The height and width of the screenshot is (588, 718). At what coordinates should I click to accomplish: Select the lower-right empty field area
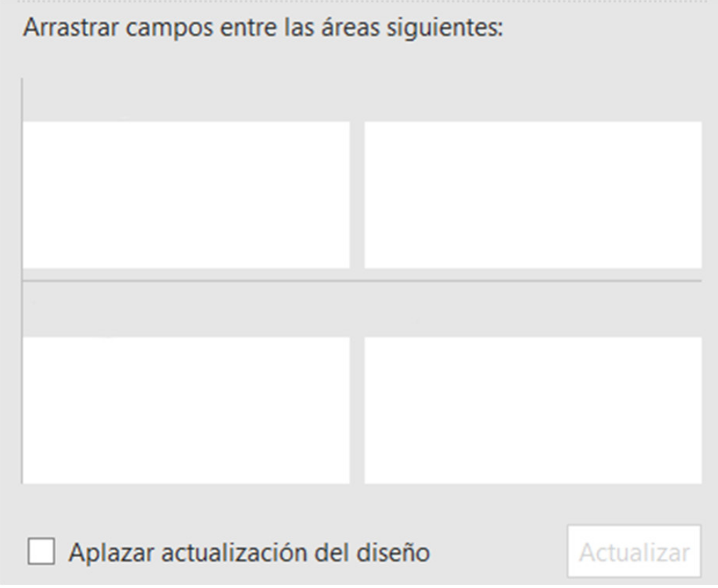(533, 410)
